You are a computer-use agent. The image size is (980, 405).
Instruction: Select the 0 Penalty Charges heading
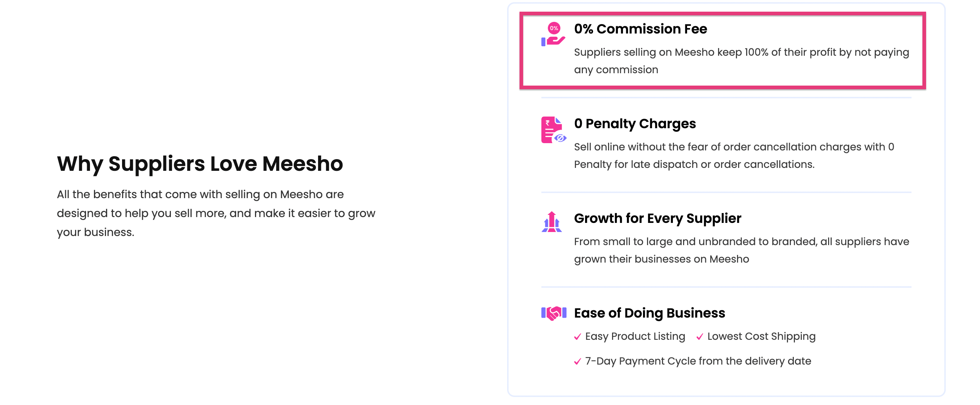pos(635,123)
